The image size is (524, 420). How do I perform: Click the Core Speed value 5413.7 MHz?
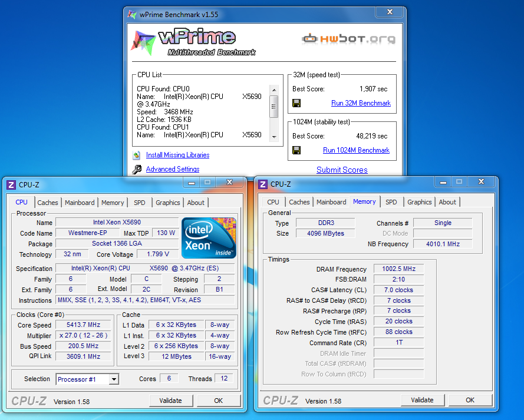pos(83,325)
